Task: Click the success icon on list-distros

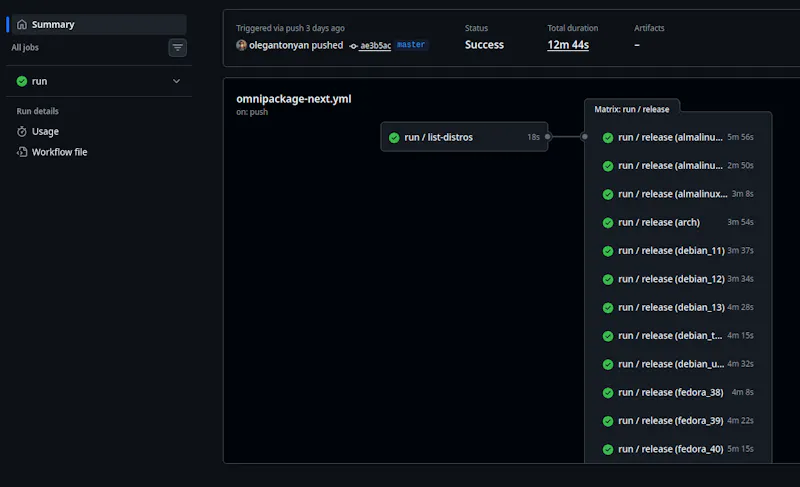Action: [x=394, y=137]
